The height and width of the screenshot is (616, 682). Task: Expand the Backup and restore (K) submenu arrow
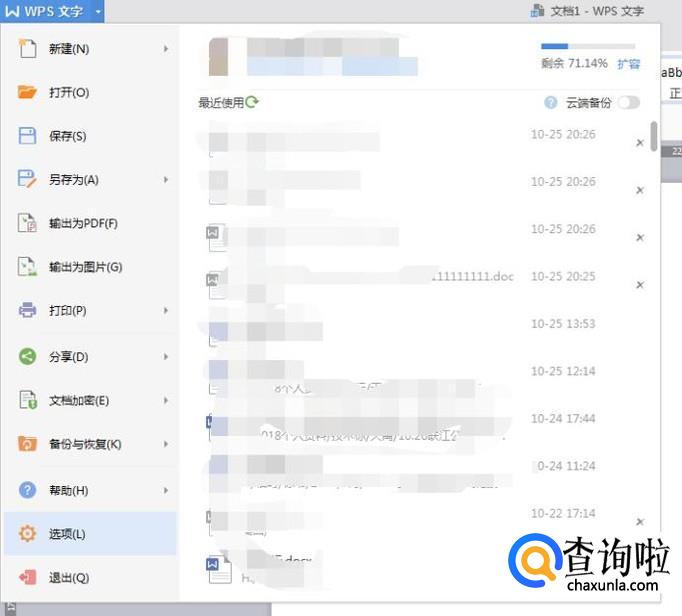pyautogui.click(x=166, y=444)
